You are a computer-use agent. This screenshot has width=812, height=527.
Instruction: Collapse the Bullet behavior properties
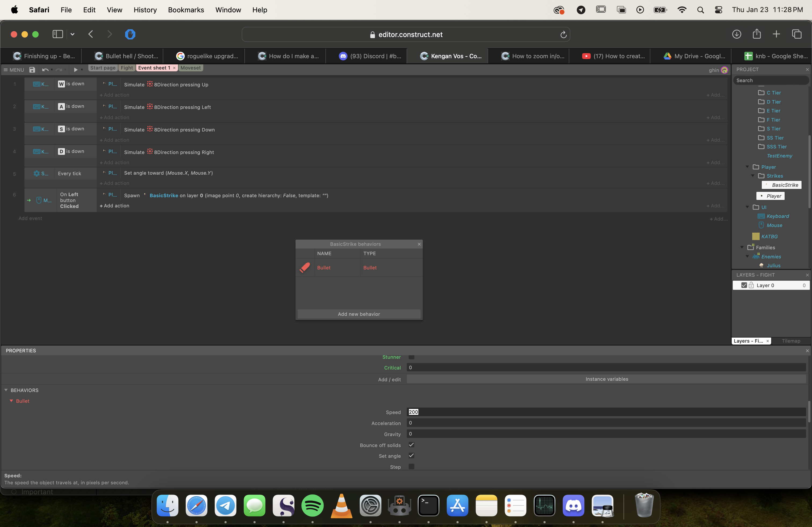pyautogui.click(x=11, y=401)
